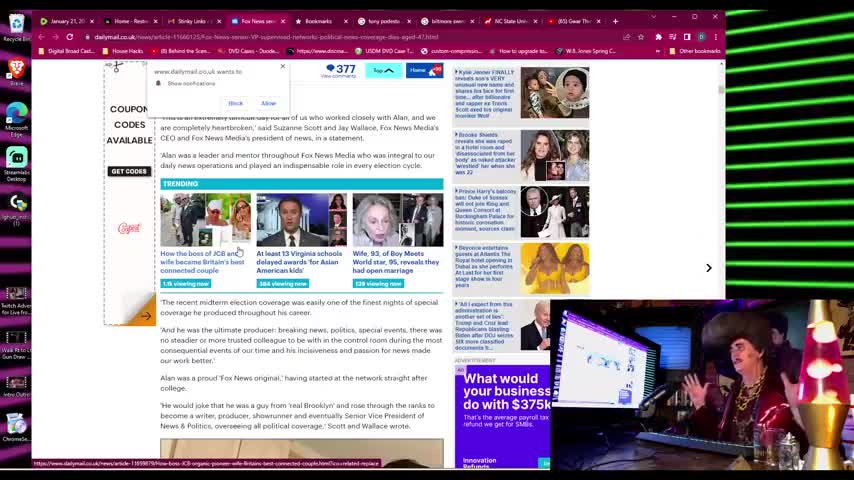Image resolution: width=854 pixels, height=480 pixels.
Task: Click the Beyonce story thumbnail image
Action: click(x=554, y=269)
